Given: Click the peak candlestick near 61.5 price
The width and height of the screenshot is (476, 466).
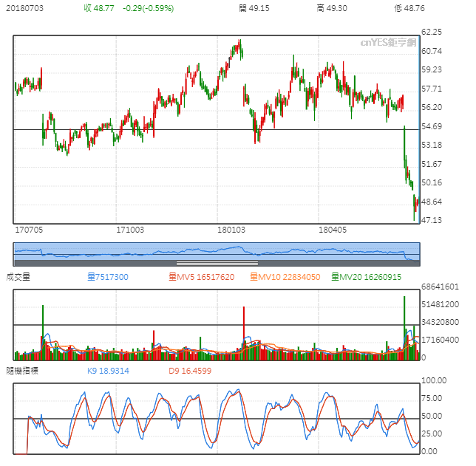Looking at the screenshot, I should [x=239, y=46].
